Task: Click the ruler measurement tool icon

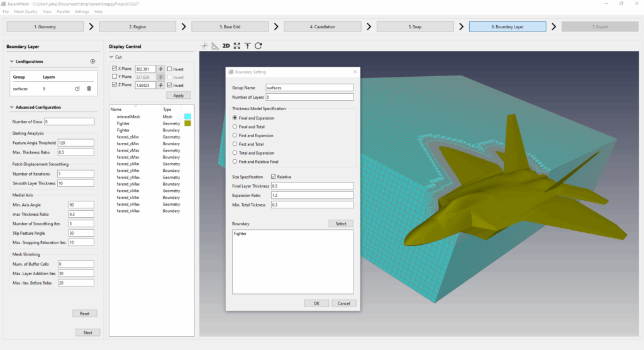Action: coord(215,46)
